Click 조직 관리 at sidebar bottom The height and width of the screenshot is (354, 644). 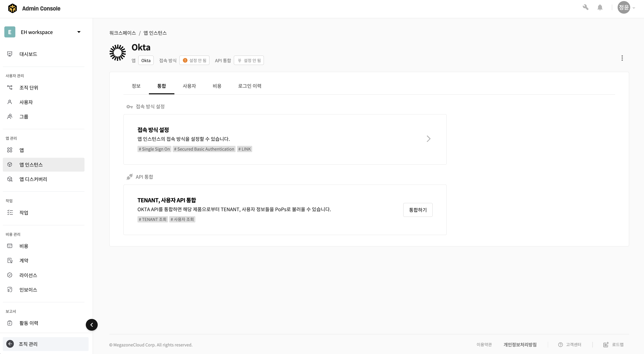tap(46, 344)
